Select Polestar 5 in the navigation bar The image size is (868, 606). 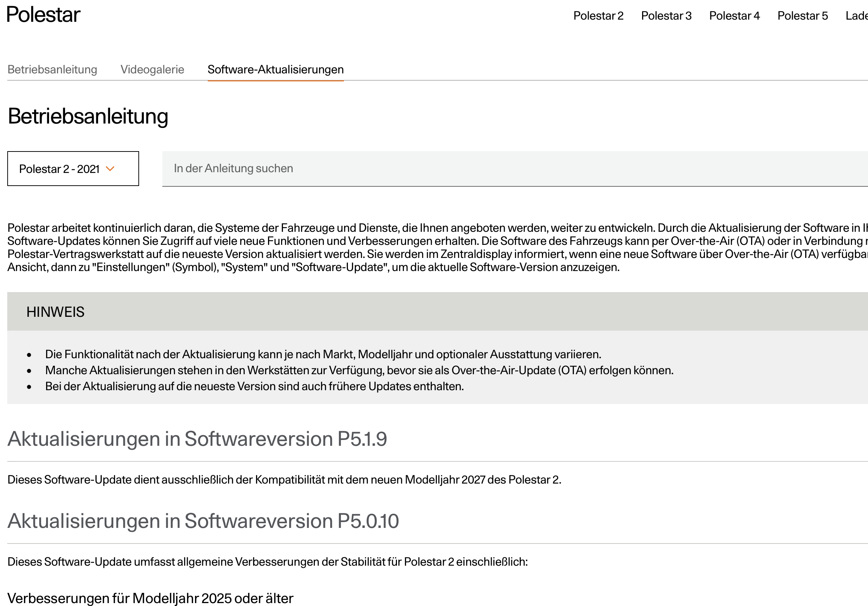pos(803,16)
